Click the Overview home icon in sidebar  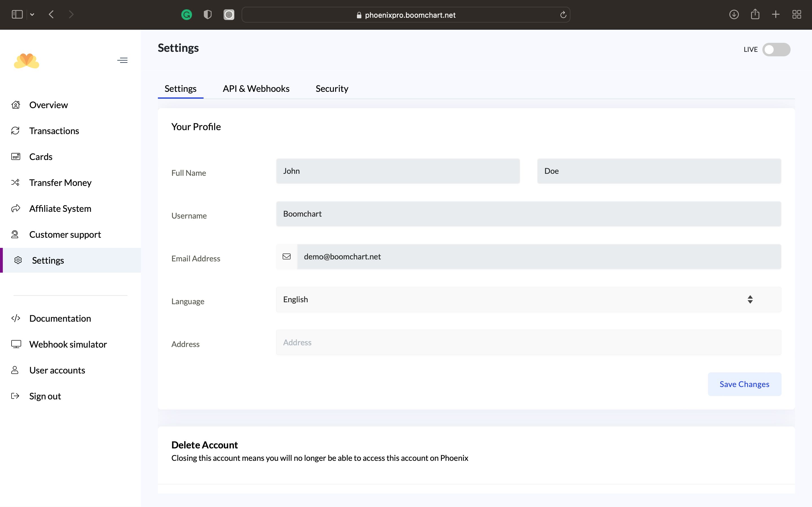click(x=16, y=105)
